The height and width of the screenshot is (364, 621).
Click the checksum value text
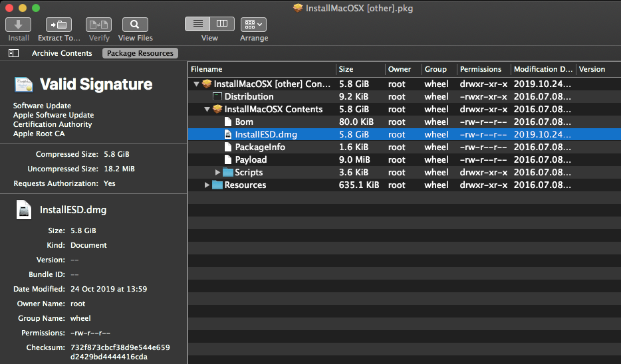point(120,352)
